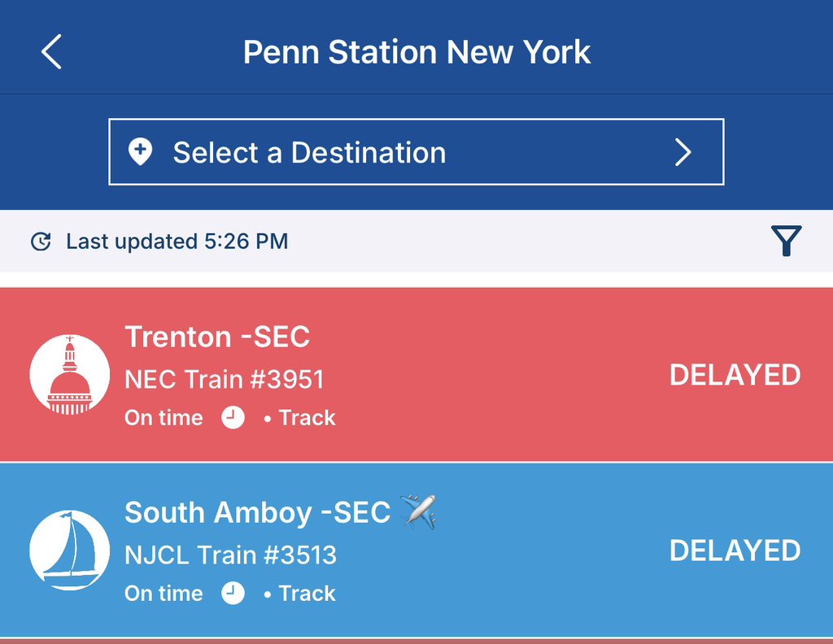Open the Trenton -SEC train entry

point(416,374)
